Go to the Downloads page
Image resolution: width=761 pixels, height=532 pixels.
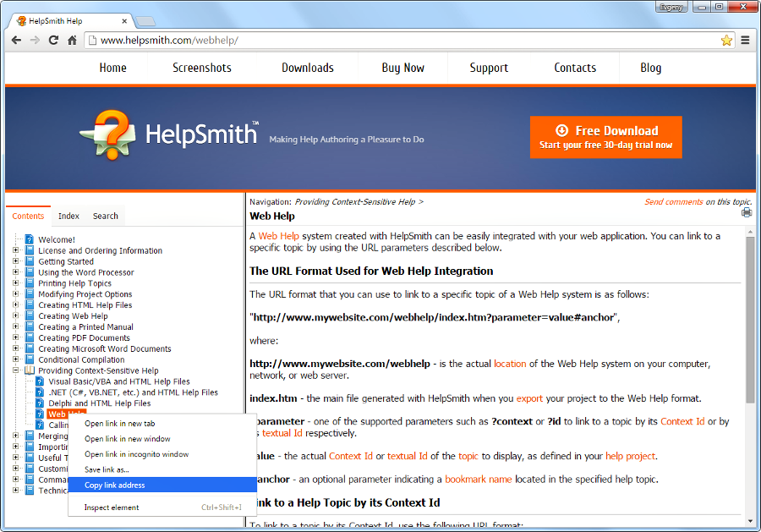pos(308,68)
